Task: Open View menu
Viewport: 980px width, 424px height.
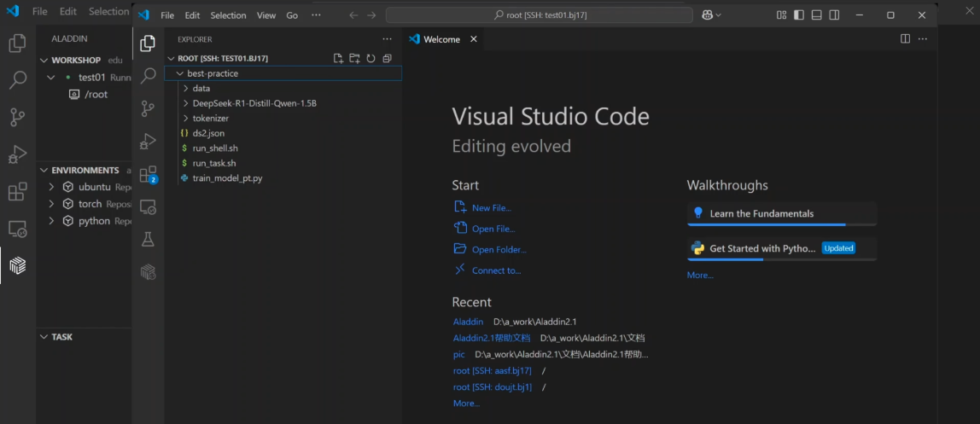Action: click(266, 15)
